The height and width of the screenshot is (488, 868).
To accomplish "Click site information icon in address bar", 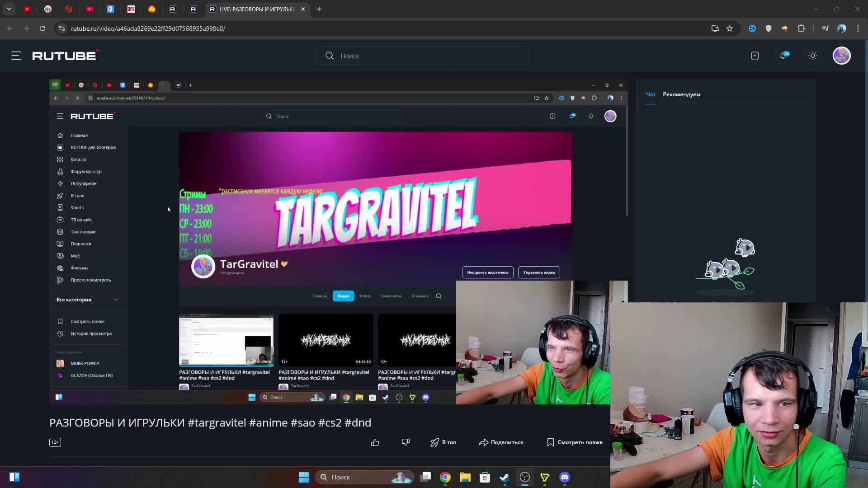I will coord(62,28).
